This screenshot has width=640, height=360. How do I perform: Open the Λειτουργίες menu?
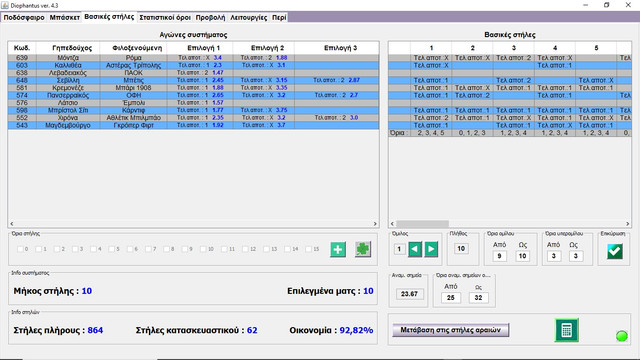pyautogui.click(x=249, y=18)
